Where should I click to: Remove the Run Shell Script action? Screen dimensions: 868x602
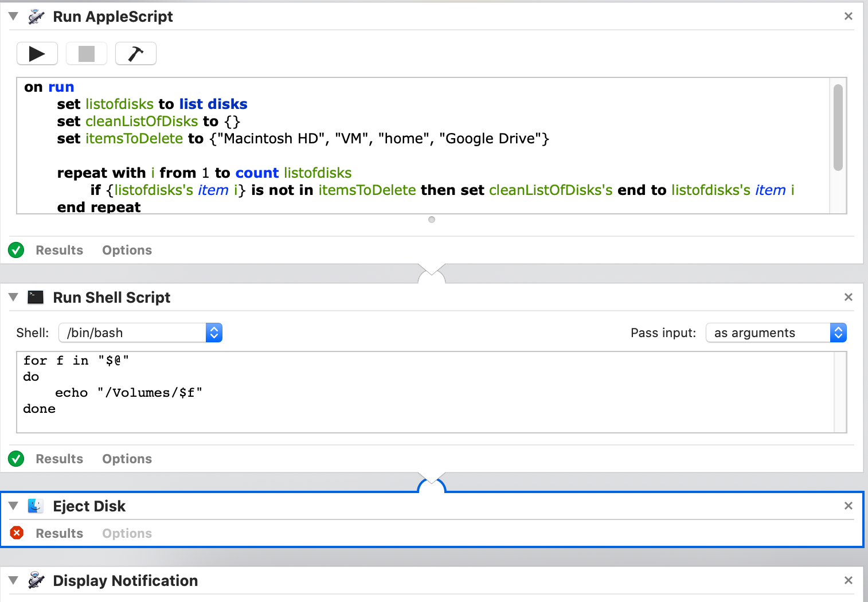[x=849, y=297]
